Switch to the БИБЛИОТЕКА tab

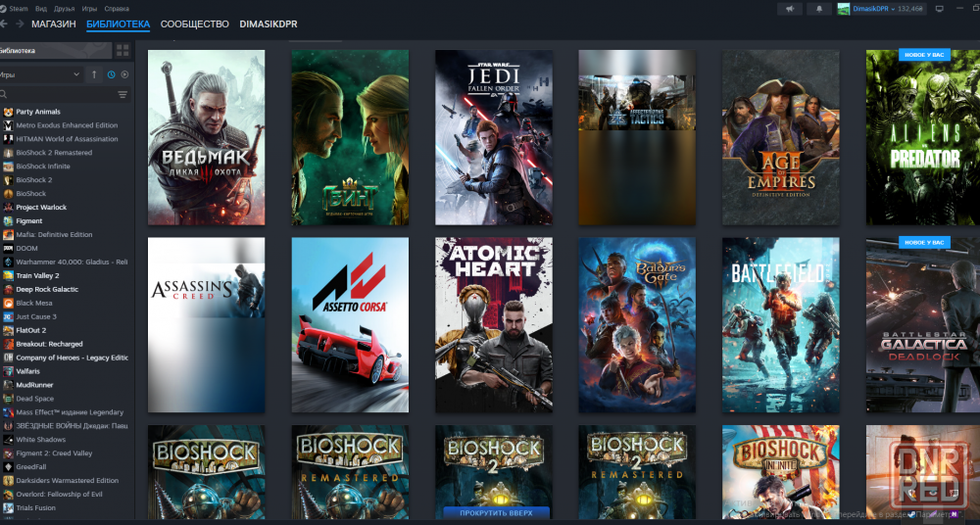[x=119, y=24]
